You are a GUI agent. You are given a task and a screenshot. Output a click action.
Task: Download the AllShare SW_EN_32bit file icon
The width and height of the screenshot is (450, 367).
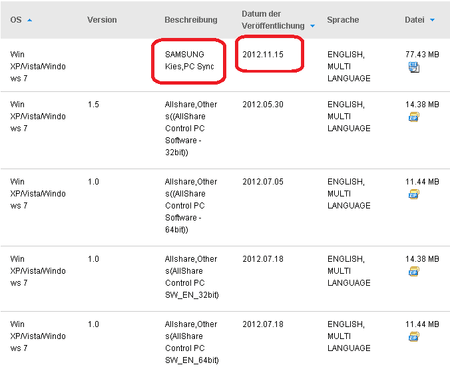pos(414,272)
